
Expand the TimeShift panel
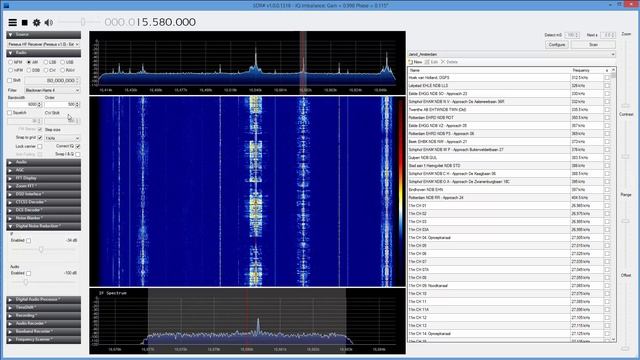(43, 307)
